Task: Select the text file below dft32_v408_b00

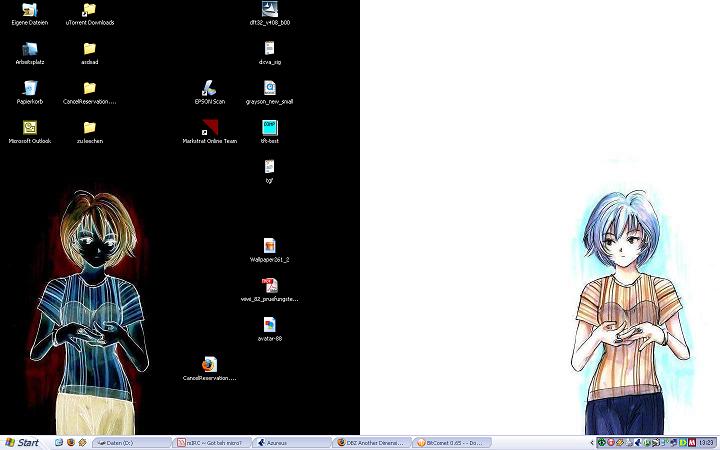Action: click(270, 53)
